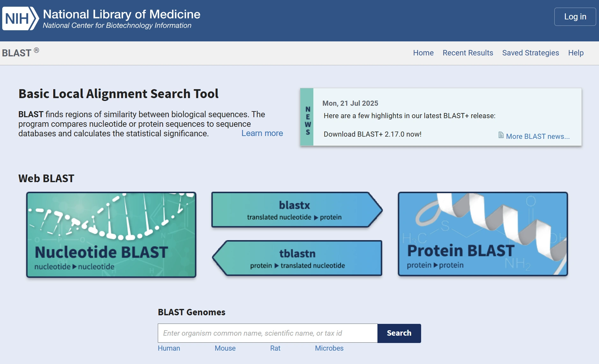Go to the Home menu item
Image resolution: width=599 pixels, height=364 pixels.
tap(423, 53)
